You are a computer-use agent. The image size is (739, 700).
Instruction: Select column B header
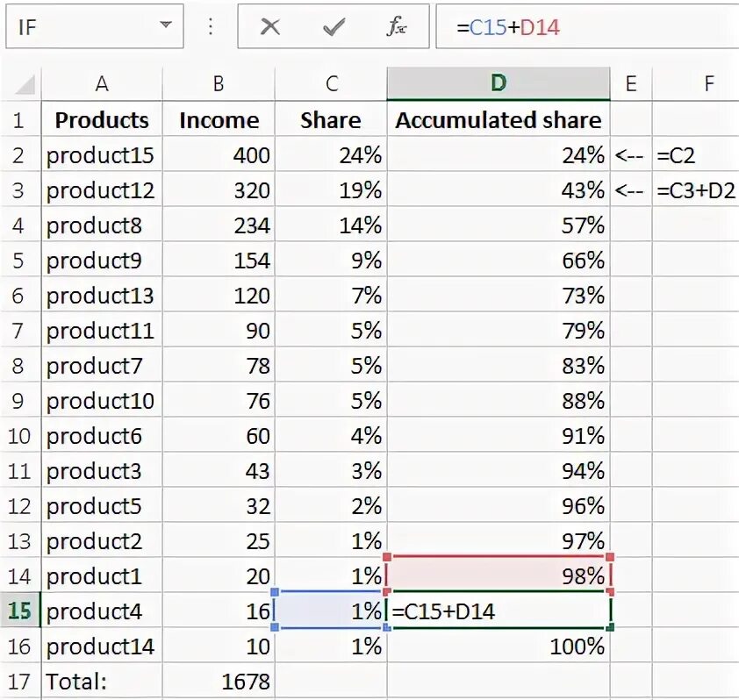(x=219, y=83)
